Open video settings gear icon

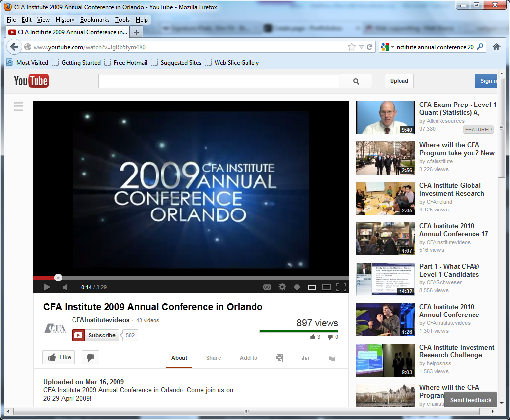point(282,287)
